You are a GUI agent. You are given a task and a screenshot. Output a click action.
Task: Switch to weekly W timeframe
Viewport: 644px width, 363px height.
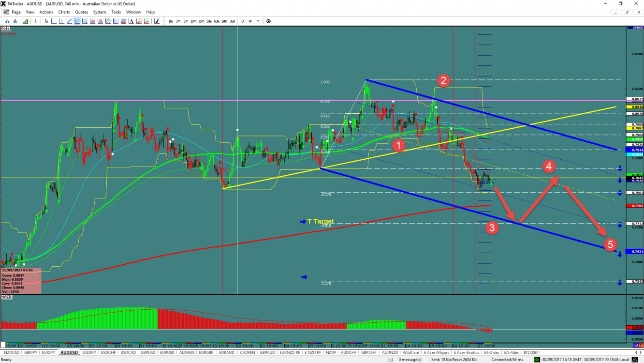250,21
